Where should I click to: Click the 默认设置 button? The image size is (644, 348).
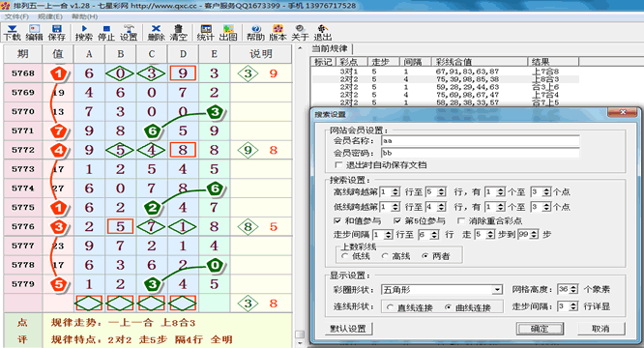pos(348,329)
